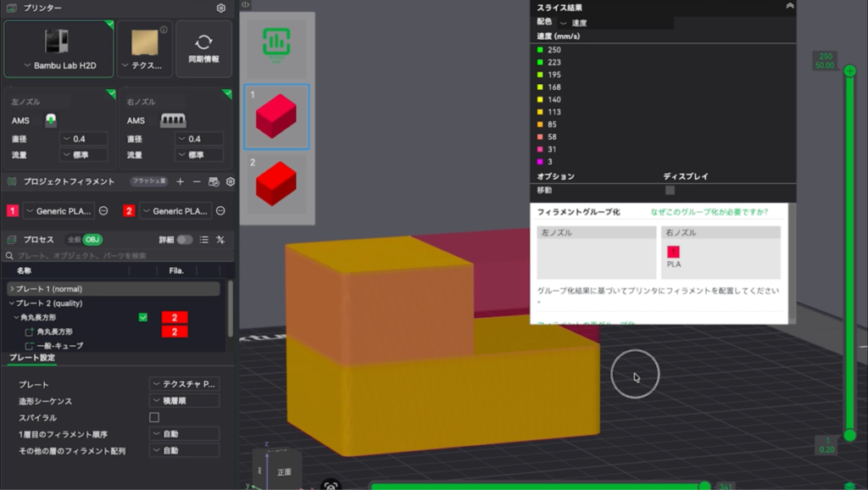The width and height of the screenshot is (868, 490).
Task: Toggle the 詳細 advanced mode switch
Action: [184, 240]
